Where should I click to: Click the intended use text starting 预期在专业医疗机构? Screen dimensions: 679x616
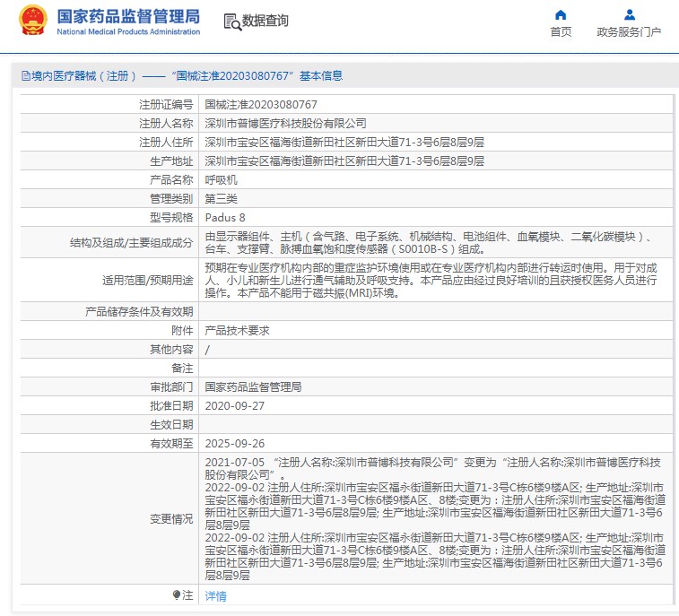(x=431, y=280)
